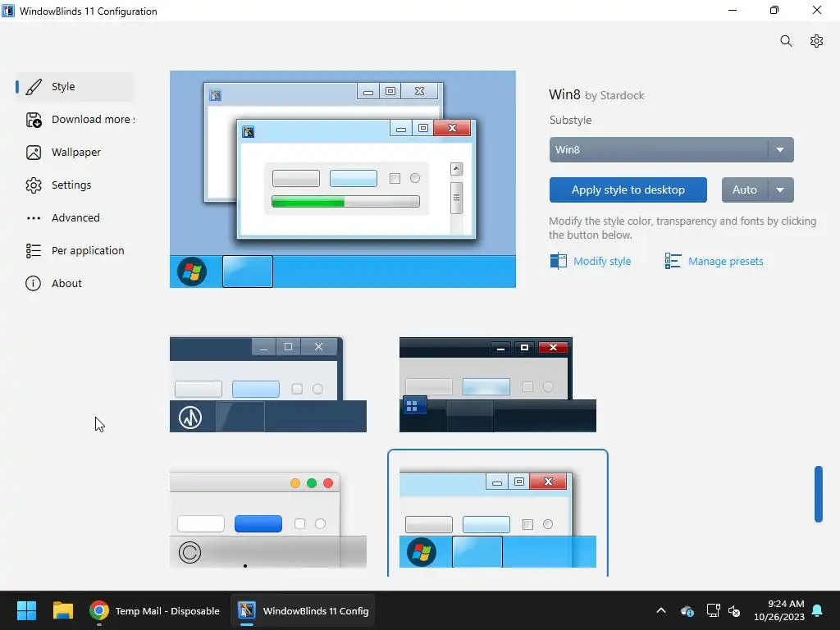This screenshot has height=630, width=840.
Task: Switch to Chrome Temp Mail taskbar item
Action: pyautogui.click(x=154, y=610)
